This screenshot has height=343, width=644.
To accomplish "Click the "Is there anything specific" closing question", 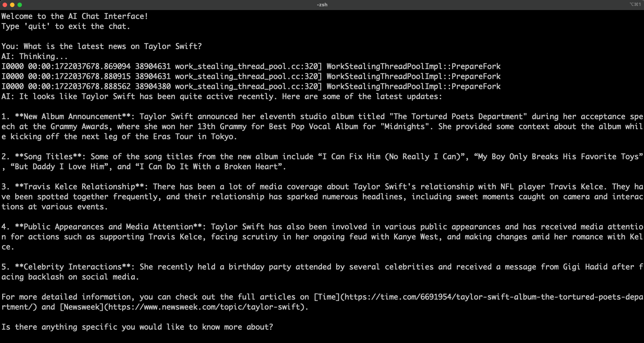I will point(137,327).
